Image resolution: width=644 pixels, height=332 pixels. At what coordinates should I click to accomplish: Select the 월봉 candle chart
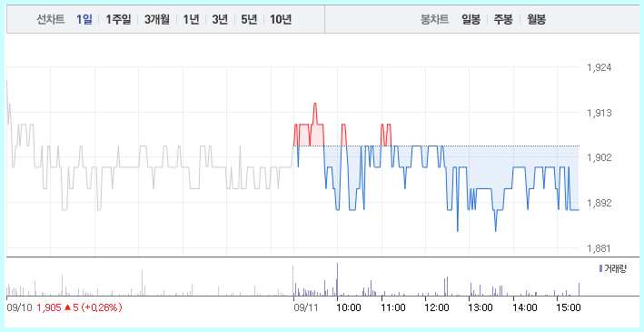coord(537,19)
